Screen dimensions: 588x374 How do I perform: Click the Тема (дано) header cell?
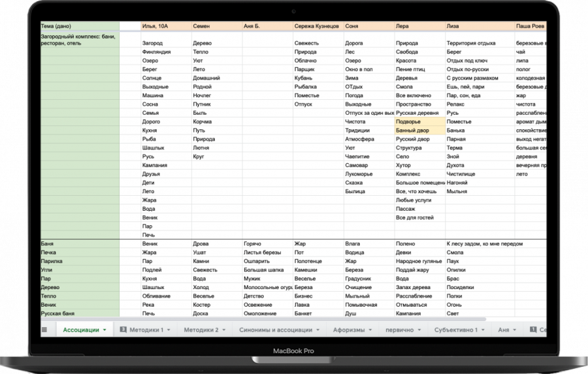click(x=80, y=26)
